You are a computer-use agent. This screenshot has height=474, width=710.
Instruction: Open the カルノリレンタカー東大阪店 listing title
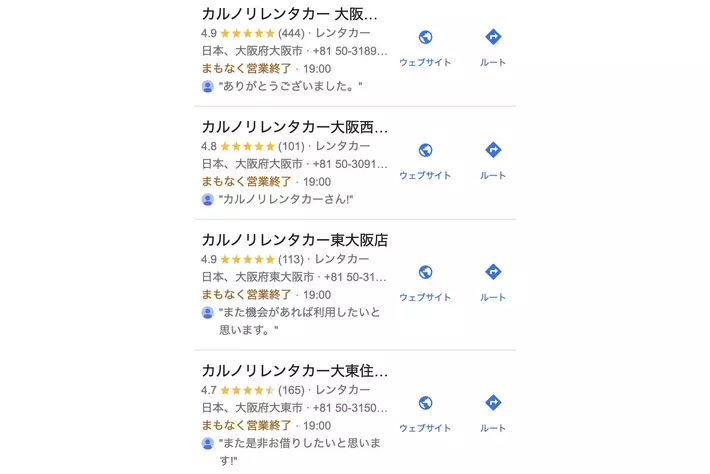tap(294, 240)
